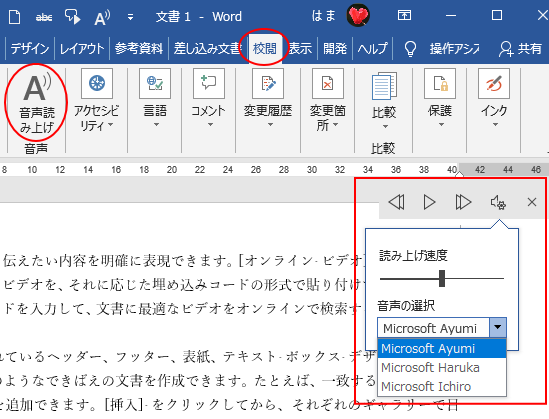Viewport: 549px width, 419px height.
Task: Jump to previous paragraph in Read Aloud
Action: click(x=397, y=202)
